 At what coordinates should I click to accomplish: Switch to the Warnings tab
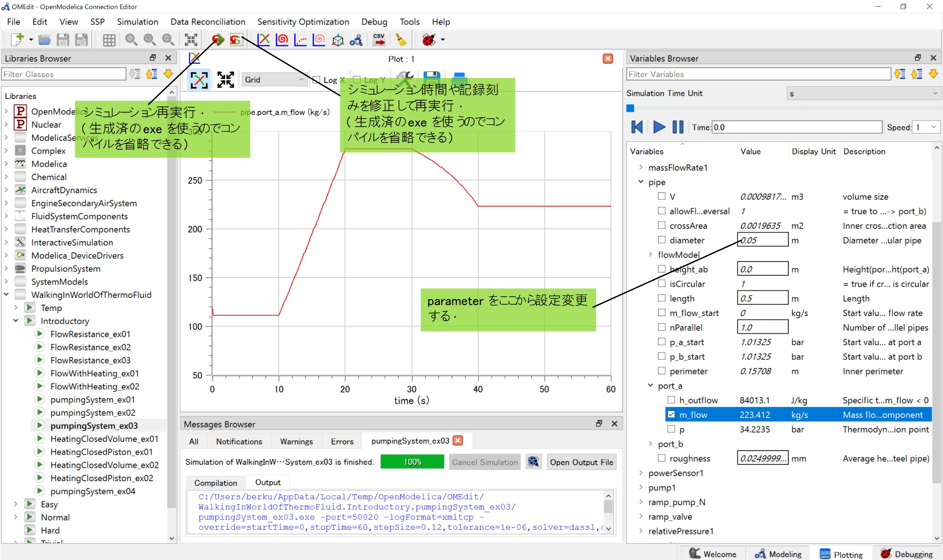[296, 441]
